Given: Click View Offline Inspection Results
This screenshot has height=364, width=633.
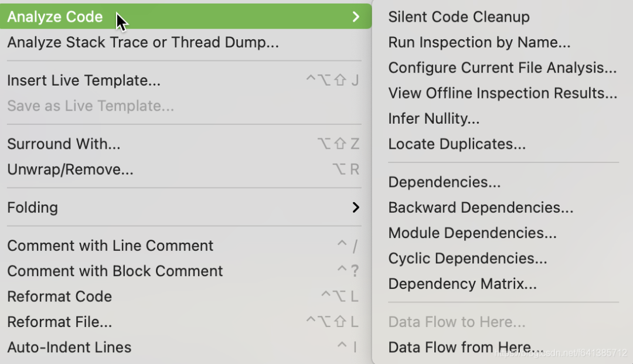Looking at the screenshot, I should 502,93.
